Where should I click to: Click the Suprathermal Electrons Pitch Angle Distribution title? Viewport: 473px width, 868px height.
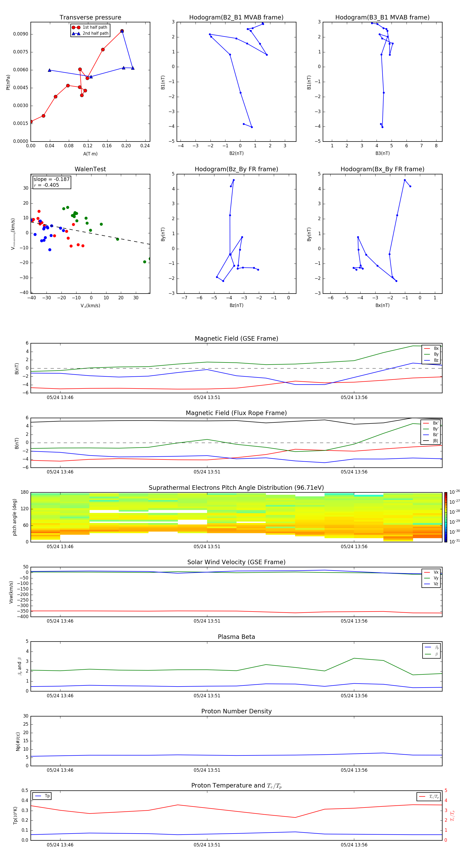coord(236,488)
